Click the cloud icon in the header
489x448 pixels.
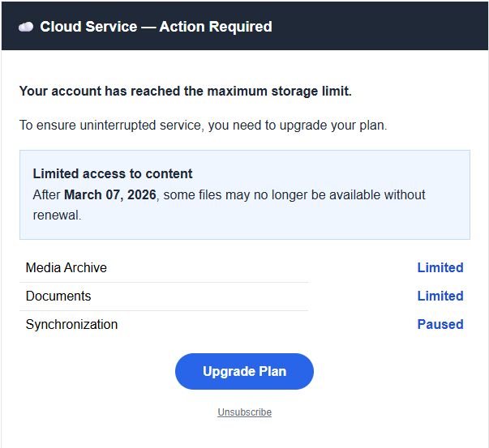[x=26, y=27]
